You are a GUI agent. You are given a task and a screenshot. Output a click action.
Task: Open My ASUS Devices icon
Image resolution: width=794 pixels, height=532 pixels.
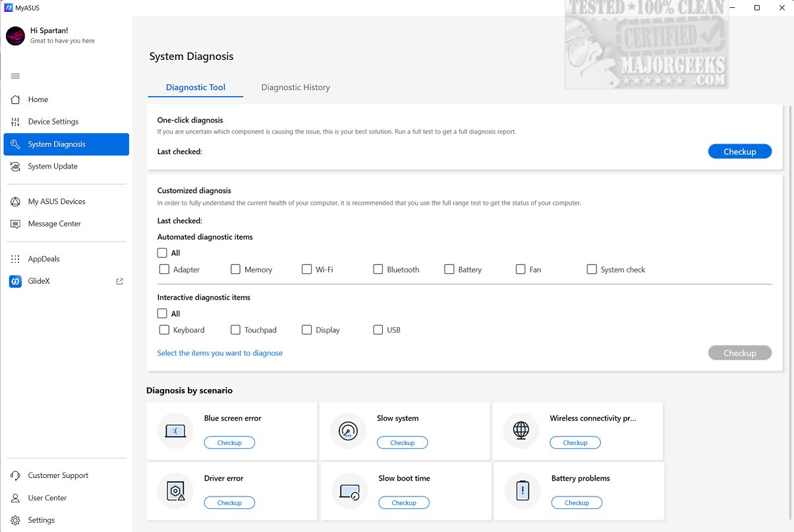click(x=15, y=202)
